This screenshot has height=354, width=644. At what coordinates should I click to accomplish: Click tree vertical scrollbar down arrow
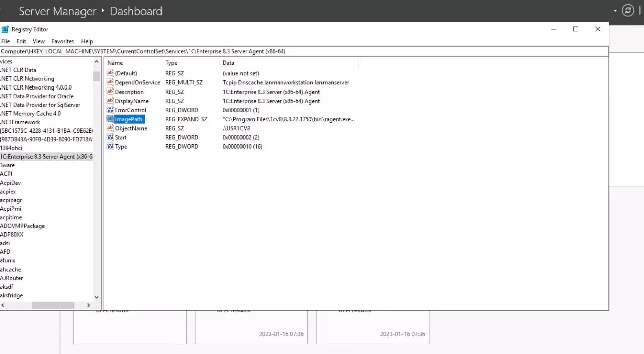[x=97, y=297]
